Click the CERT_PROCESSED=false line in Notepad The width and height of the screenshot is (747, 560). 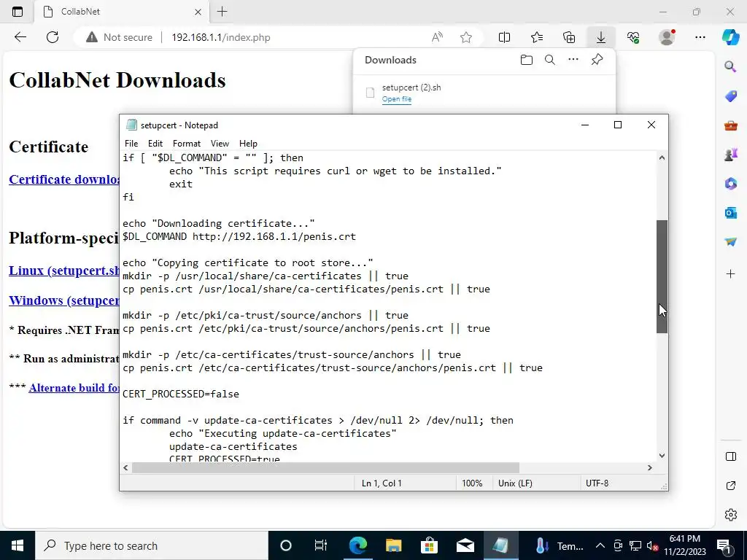[181, 394]
